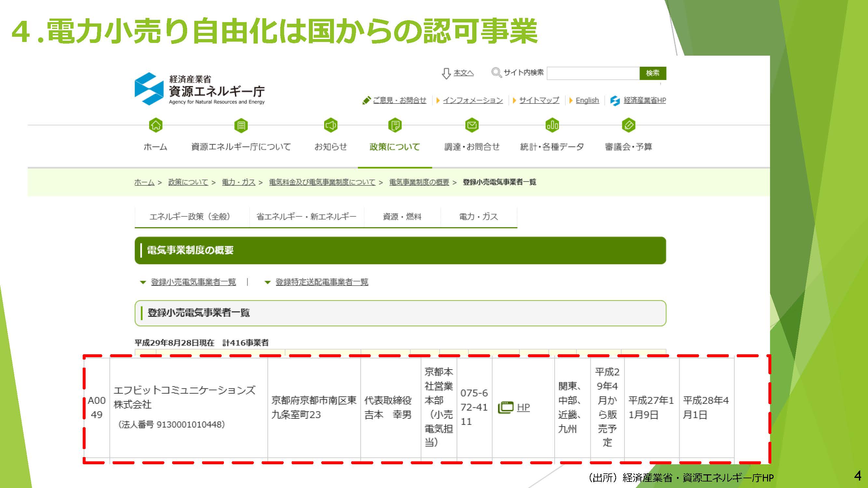This screenshot has width=868, height=488.
Task: Click the 電気事業制度の概要 breadcrumb link
Action: point(419,182)
